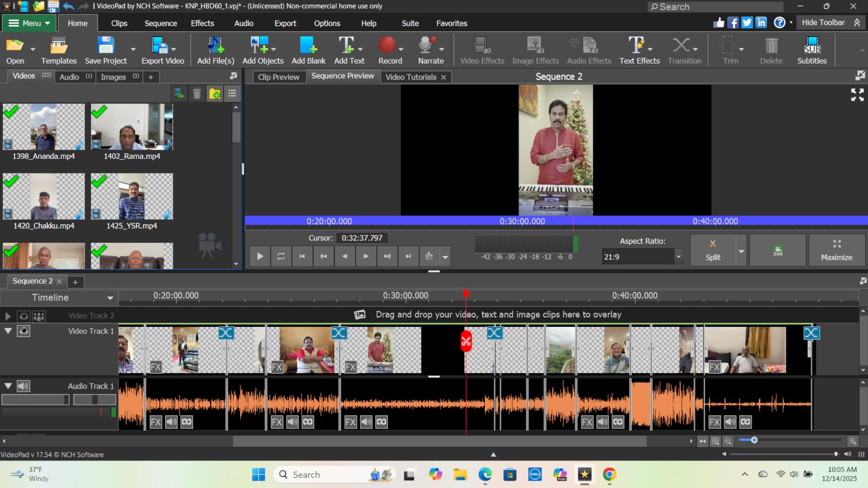
Task: Click the thumbs-up like icon
Action: click(x=719, y=23)
